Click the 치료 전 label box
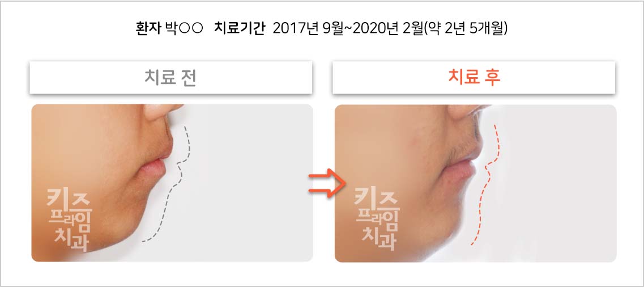 pos(171,78)
